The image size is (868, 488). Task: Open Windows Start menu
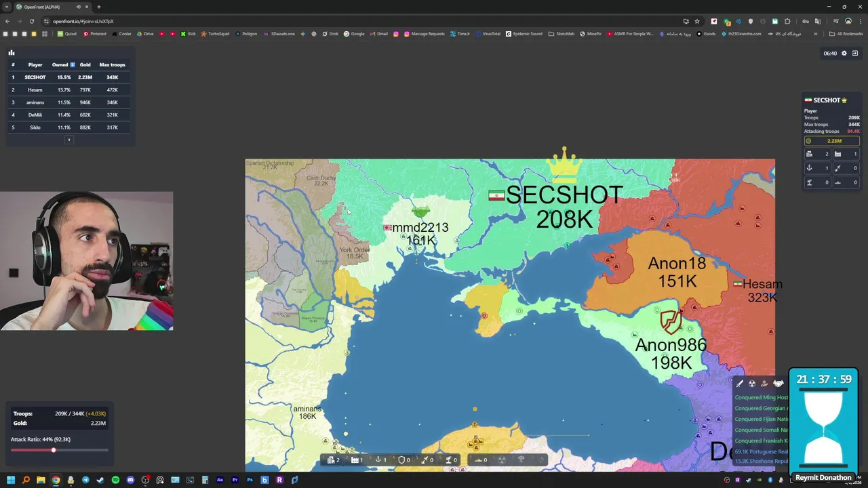(11, 481)
